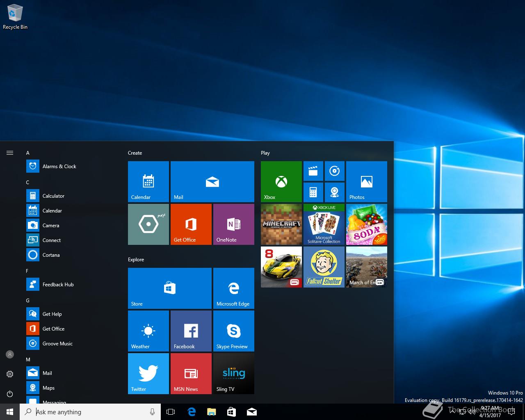Activate the Cortana microphone in the search box
Image resolution: width=525 pixels, height=420 pixels.
(x=153, y=412)
